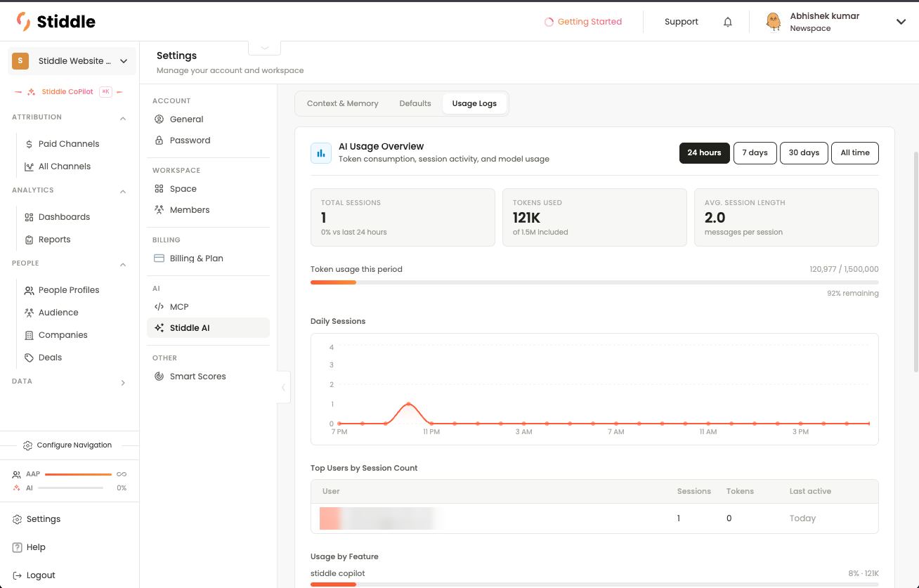This screenshot has height=588, width=919.
Task: Collapse the Attribution section
Action: (123, 118)
